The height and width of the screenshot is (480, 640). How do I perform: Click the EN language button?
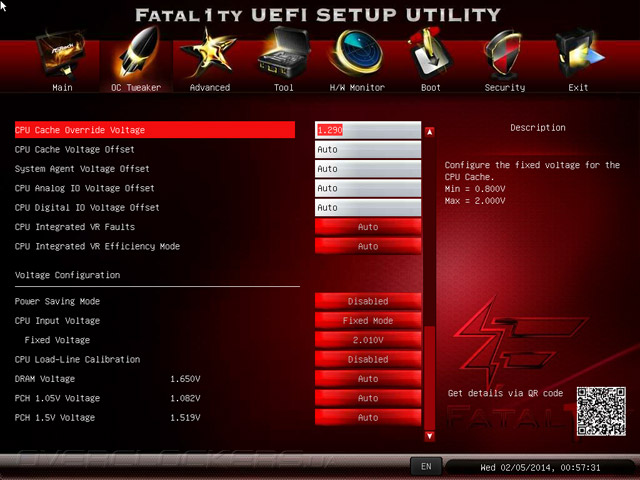pyautogui.click(x=426, y=467)
